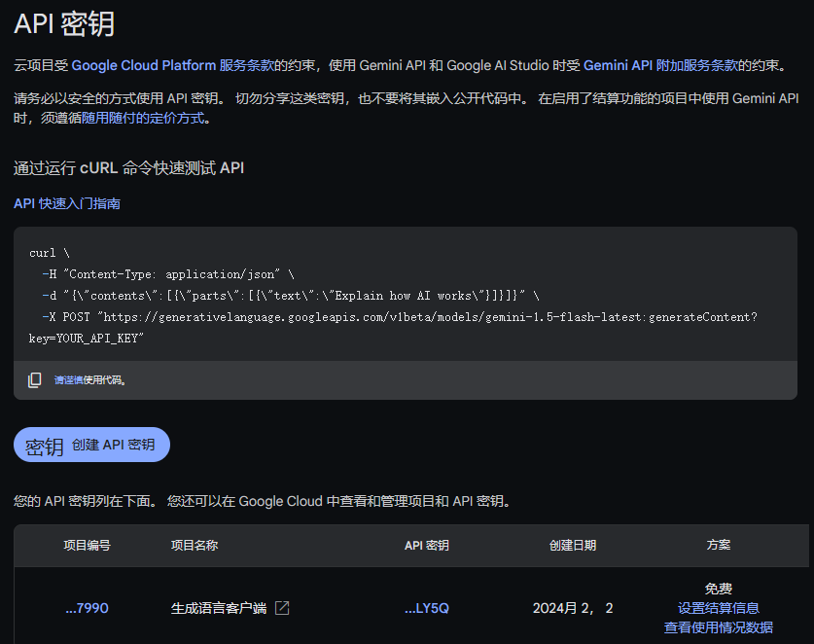814x644 pixels.
Task: Click the creation date 2024月 2, 2
Action: click(573, 608)
